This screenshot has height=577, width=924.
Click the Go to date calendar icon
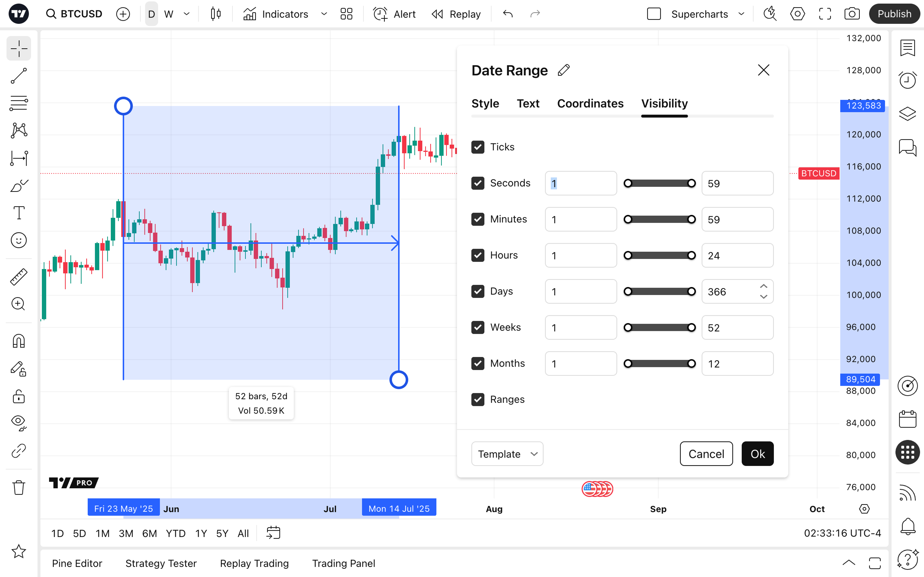point(273,533)
